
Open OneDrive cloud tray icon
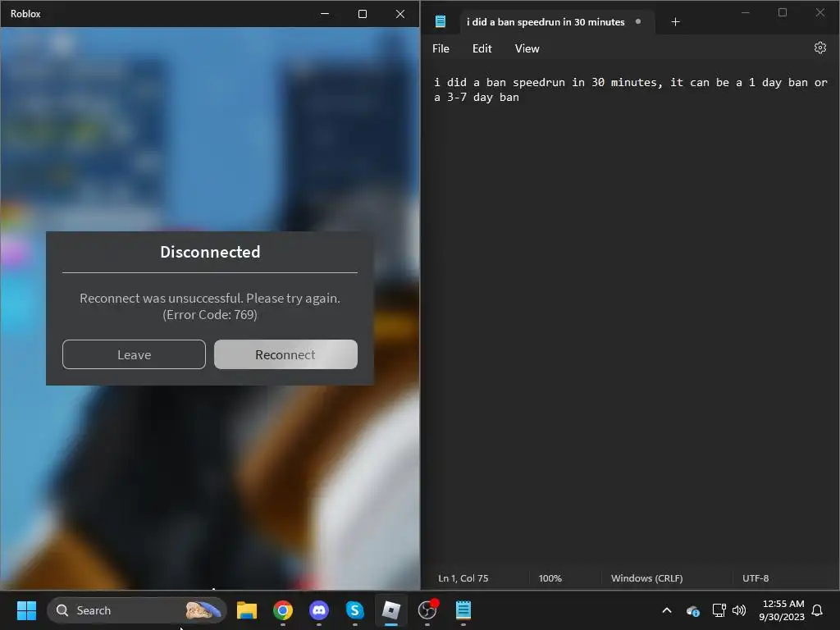click(x=692, y=610)
